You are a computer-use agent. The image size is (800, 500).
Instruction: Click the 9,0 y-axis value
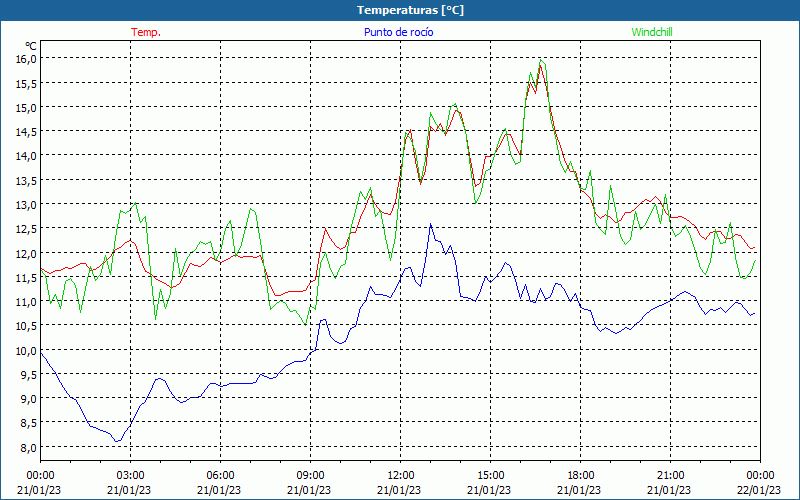[x=30, y=399]
